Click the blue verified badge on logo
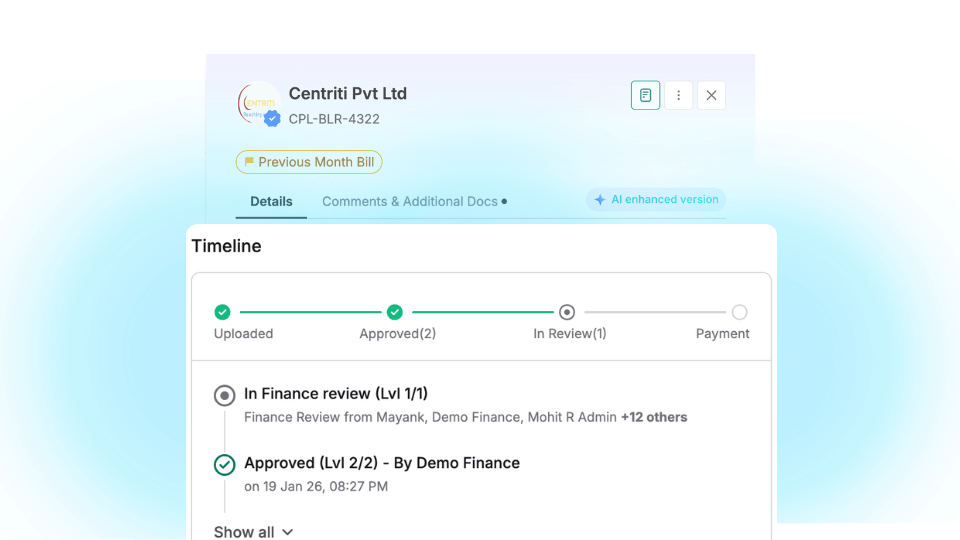960x540 pixels. [272, 118]
